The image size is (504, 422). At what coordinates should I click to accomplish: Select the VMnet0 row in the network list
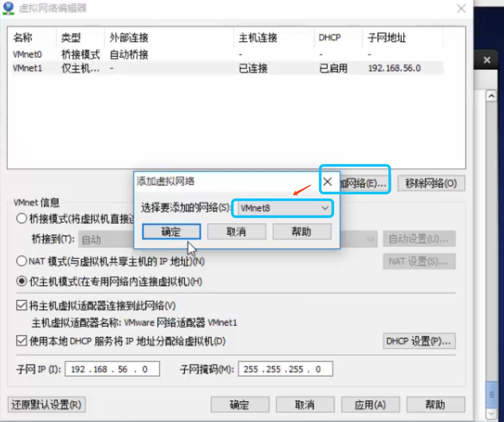coord(227,55)
